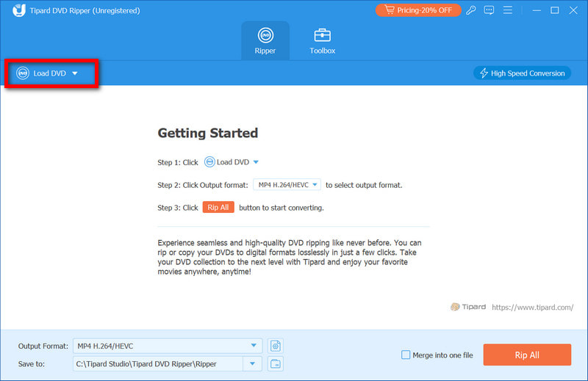Maximize the Tipard DVD Ripper window
The height and width of the screenshot is (381, 588).
point(555,10)
